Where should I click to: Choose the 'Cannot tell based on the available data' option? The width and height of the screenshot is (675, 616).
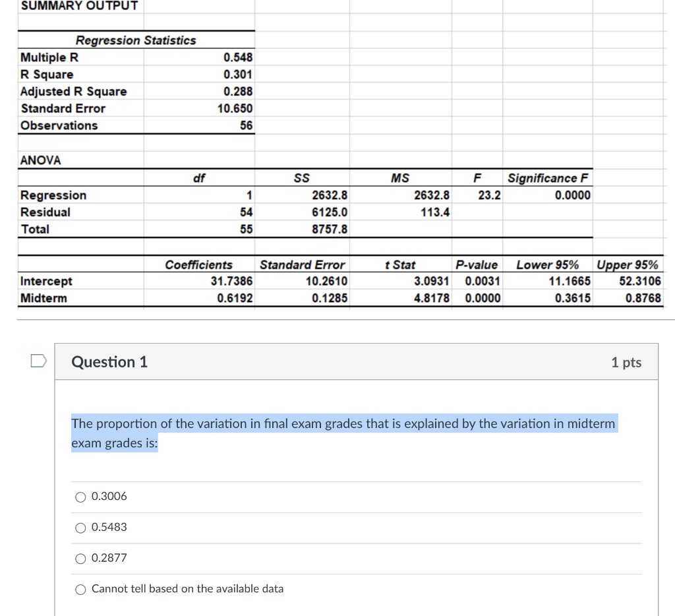coord(80,589)
